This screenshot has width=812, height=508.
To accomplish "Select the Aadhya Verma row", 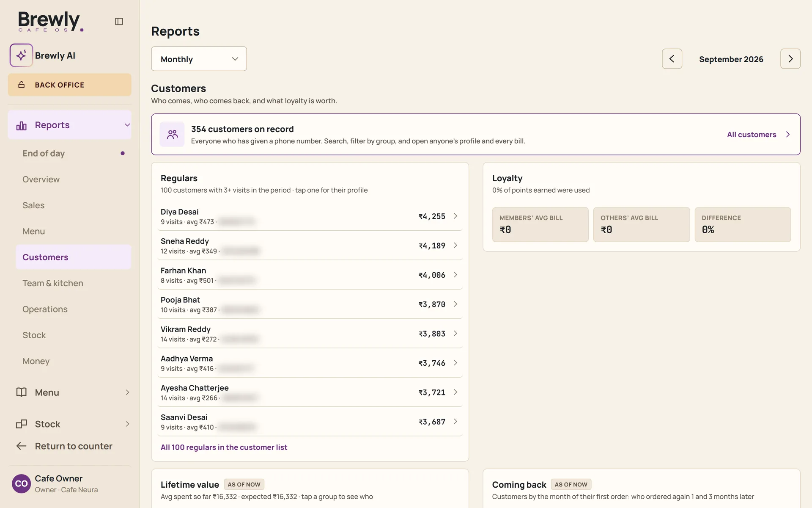I will tap(310, 363).
